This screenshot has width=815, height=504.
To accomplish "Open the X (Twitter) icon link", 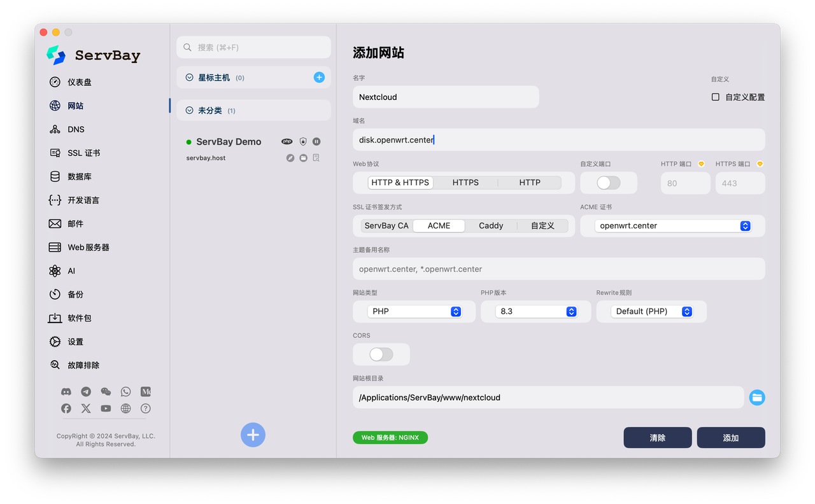I will click(x=86, y=409).
